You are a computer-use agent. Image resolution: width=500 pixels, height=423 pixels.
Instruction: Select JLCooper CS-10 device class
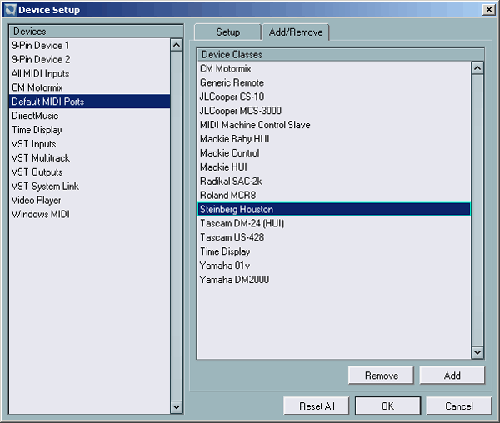pos(334,97)
